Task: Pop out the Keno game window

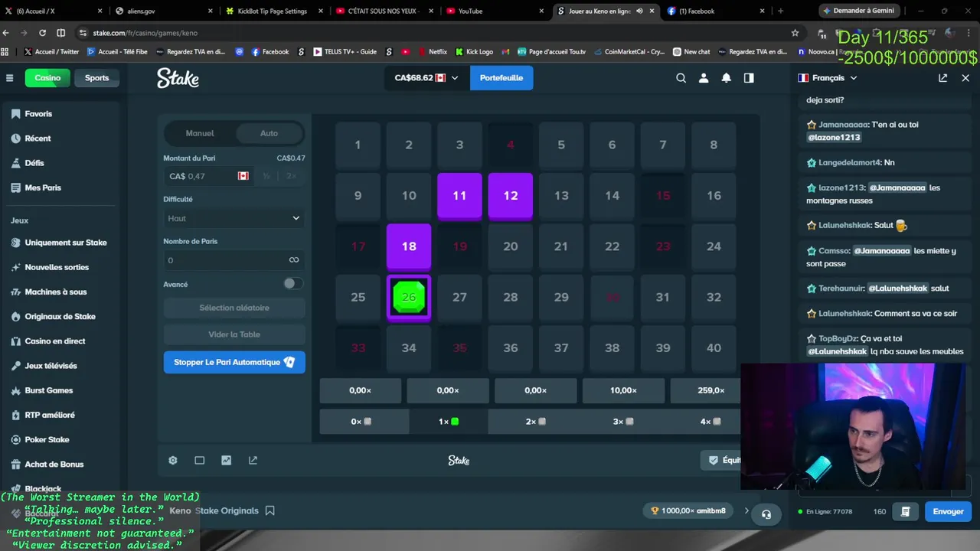Action: pos(253,461)
